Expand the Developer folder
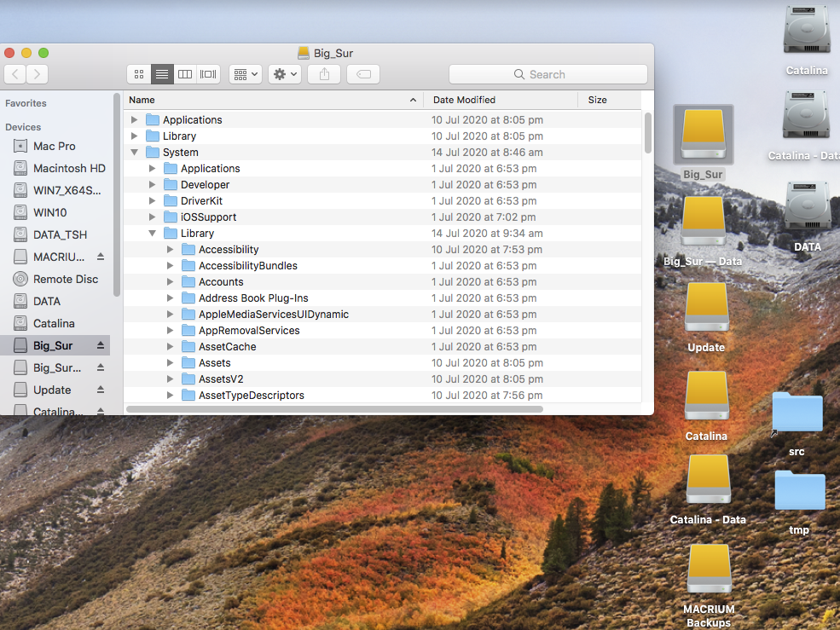The width and height of the screenshot is (840, 630). coord(152,185)
